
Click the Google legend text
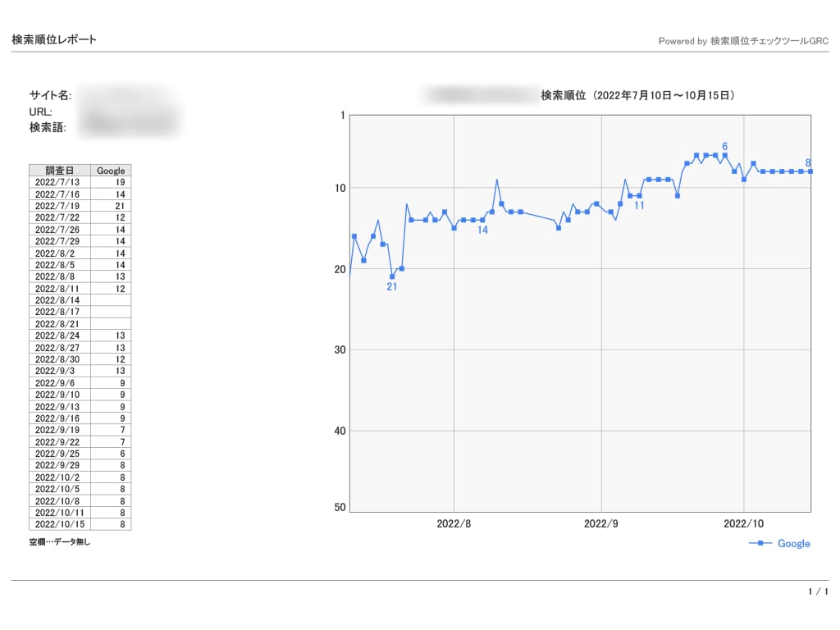[x=794, y=543]
